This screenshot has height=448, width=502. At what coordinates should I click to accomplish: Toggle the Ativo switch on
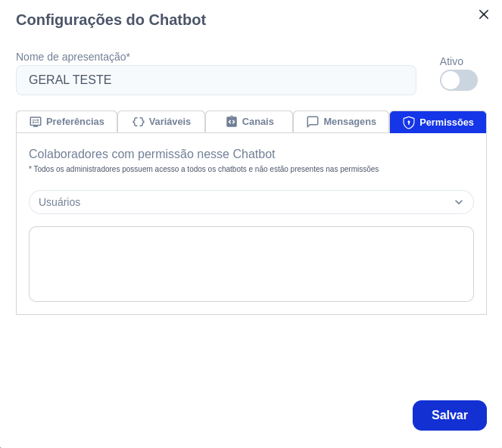458,80
